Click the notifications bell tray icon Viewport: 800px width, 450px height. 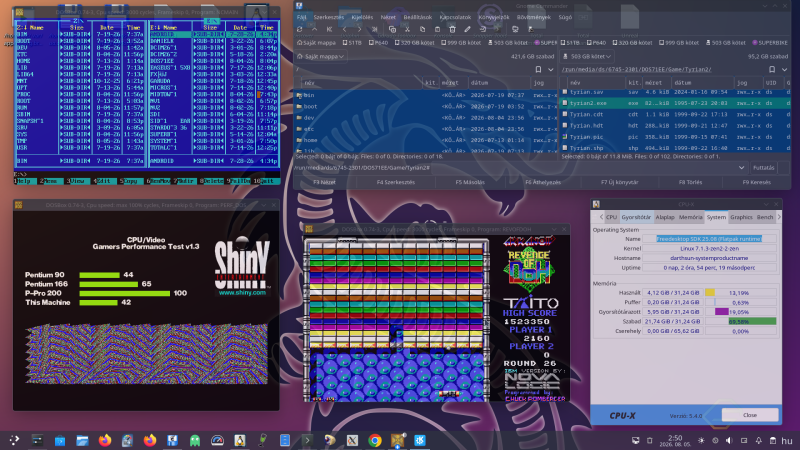click(x=759, y=440)
